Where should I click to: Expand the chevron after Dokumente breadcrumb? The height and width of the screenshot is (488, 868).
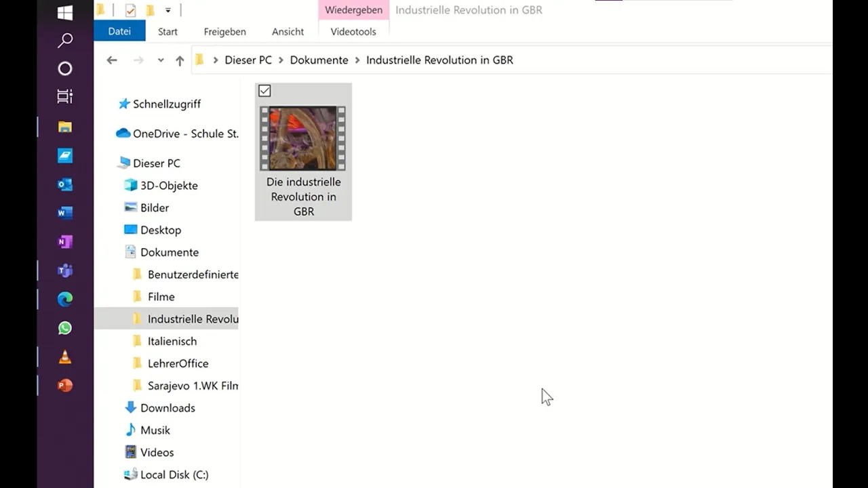click(x=357, y=60)
